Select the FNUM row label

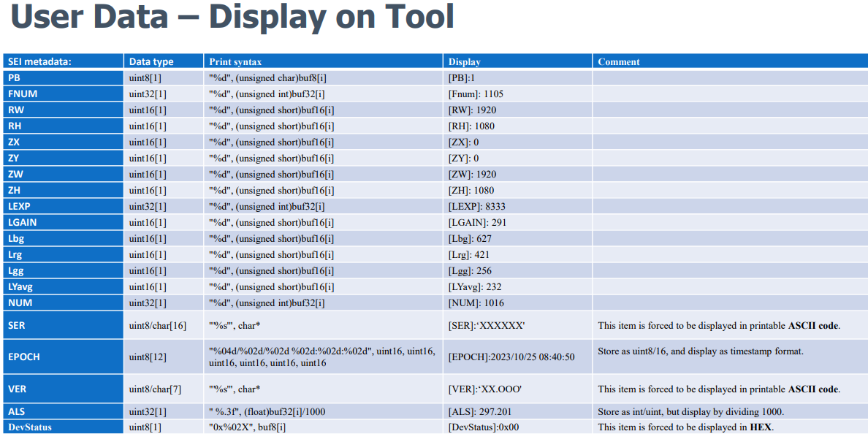tap(23, 94)
